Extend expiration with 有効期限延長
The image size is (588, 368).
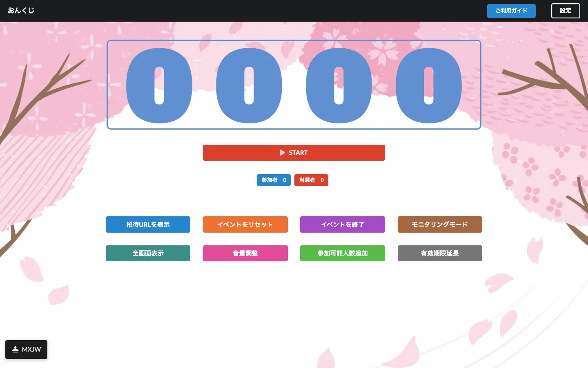coord(439,253)
